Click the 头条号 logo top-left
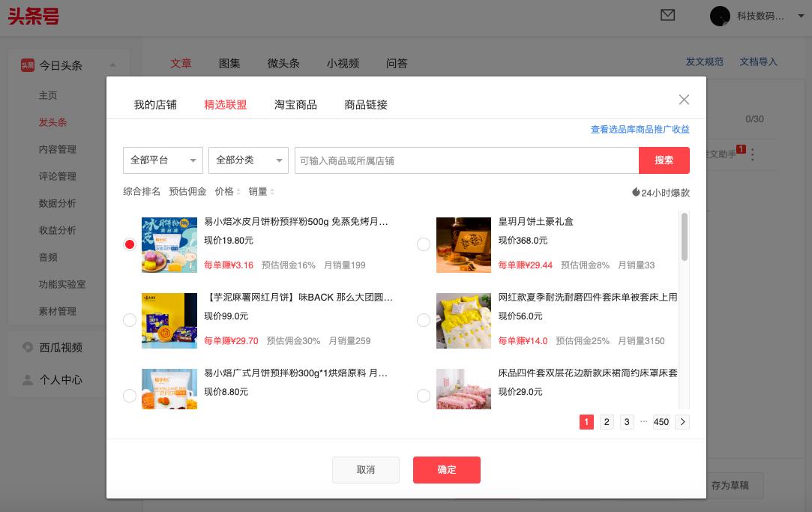 pos(33,16)
